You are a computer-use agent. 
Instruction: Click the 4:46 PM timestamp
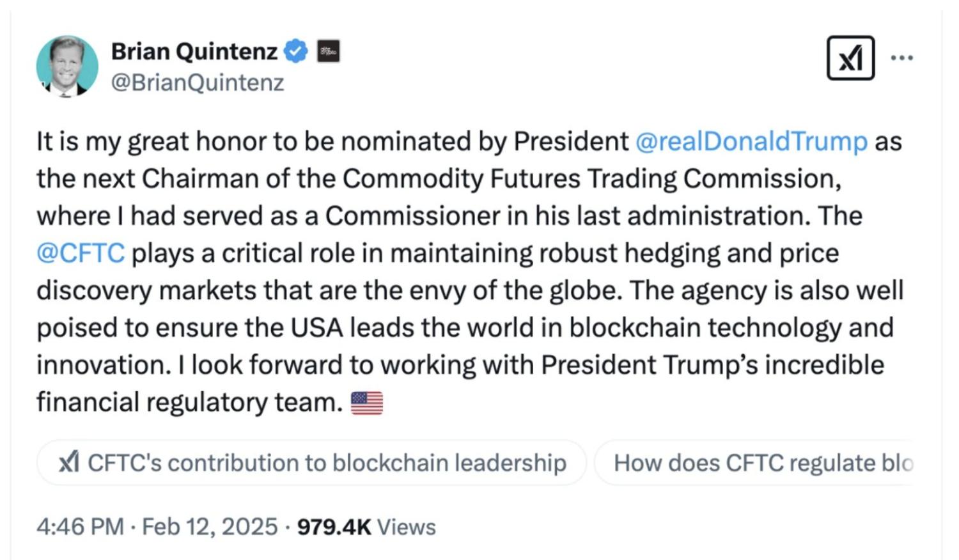click(80, 527)
